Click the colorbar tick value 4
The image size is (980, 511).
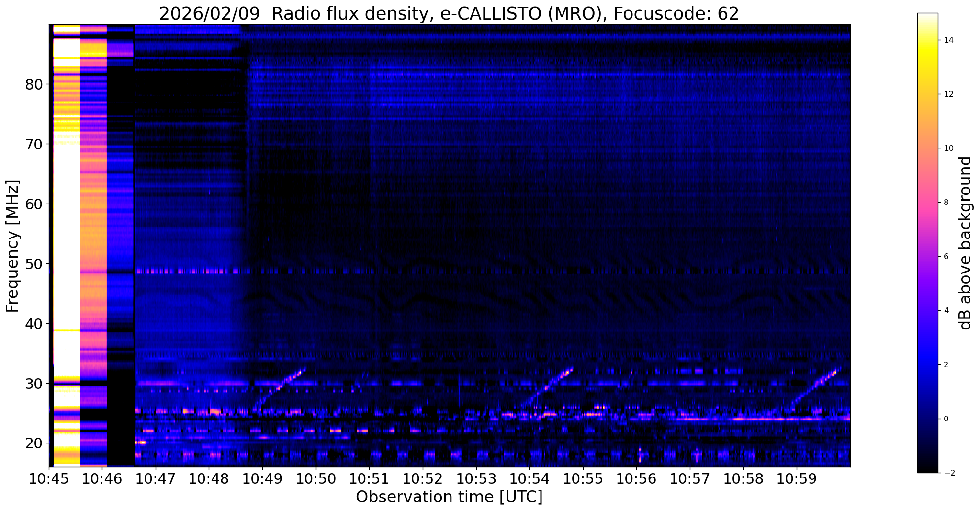click(x=946, y=311)
